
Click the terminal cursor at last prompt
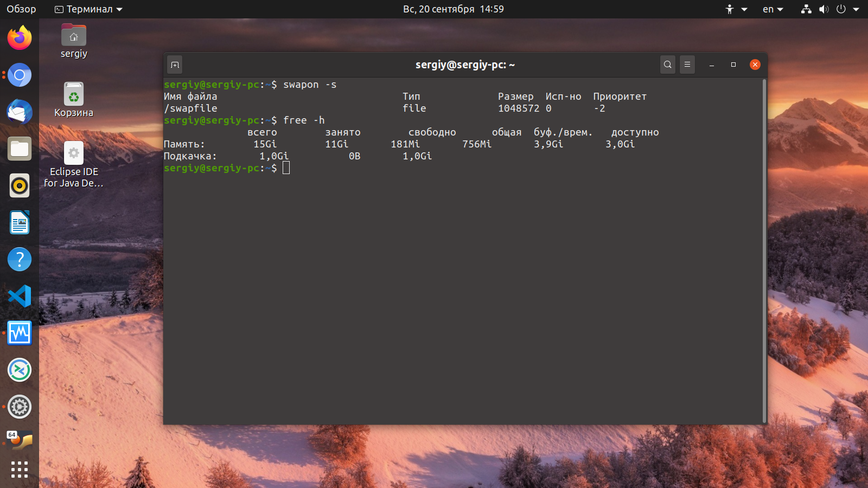click(286, 168)
